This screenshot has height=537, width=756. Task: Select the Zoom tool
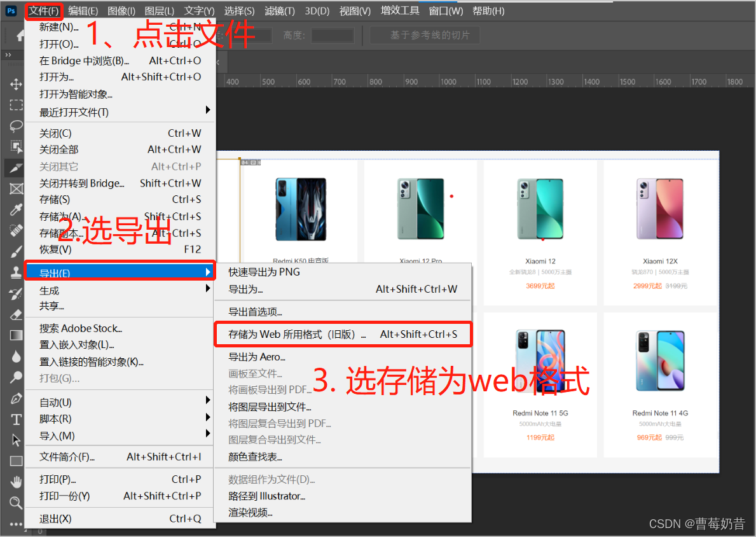[16, 503]
